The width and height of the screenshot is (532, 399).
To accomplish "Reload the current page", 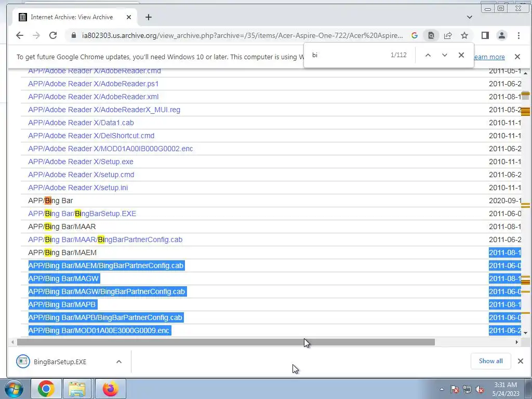I will (x=53, y=35).
